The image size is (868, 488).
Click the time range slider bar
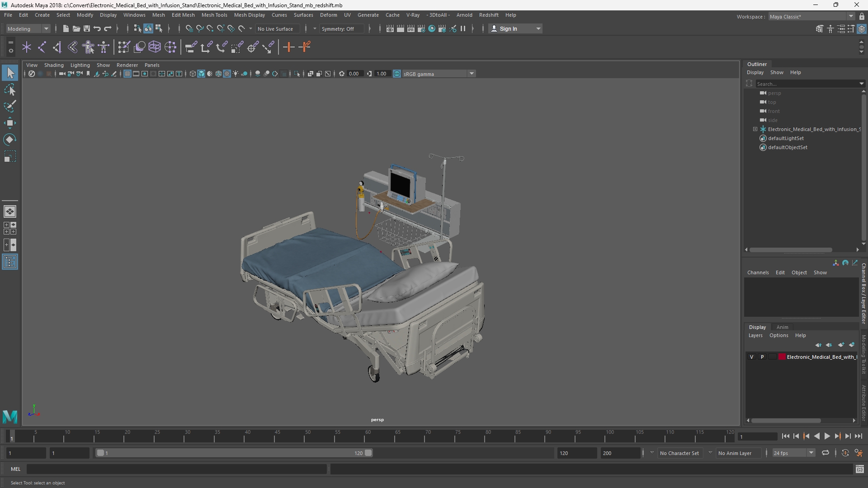coord(233,453)
